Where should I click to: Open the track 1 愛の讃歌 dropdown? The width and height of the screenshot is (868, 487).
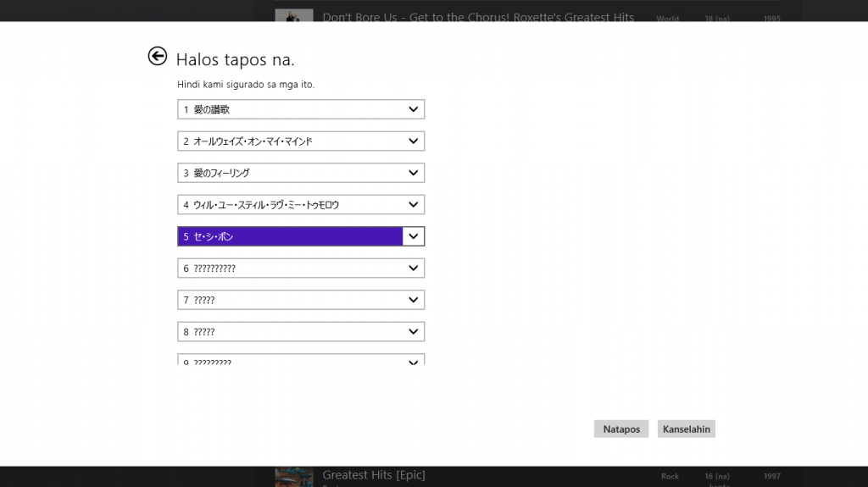click(x=301, y=109)
